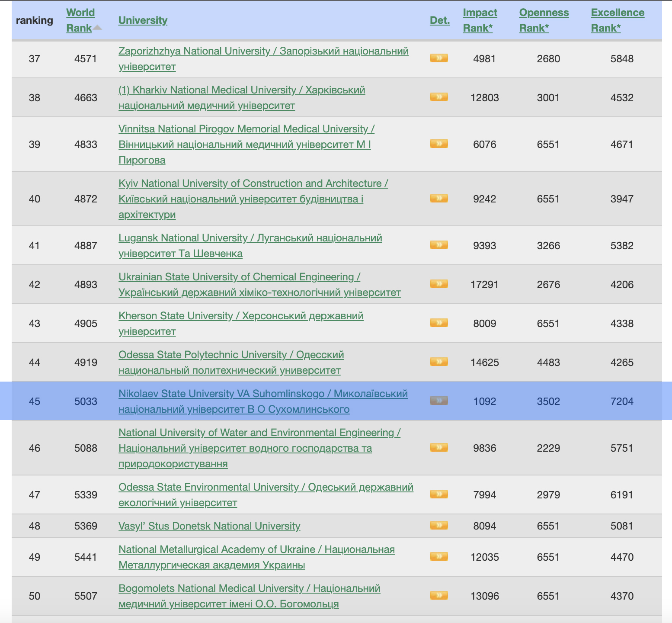Click sort arrow next to World Rank
The image size is (672, 623).
pyautogui.click(x=98, y=28)
